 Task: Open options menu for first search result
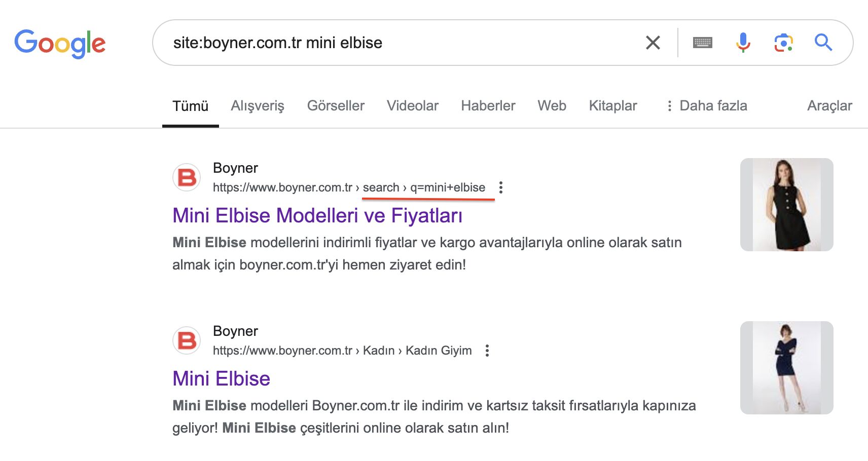[501, 187]
